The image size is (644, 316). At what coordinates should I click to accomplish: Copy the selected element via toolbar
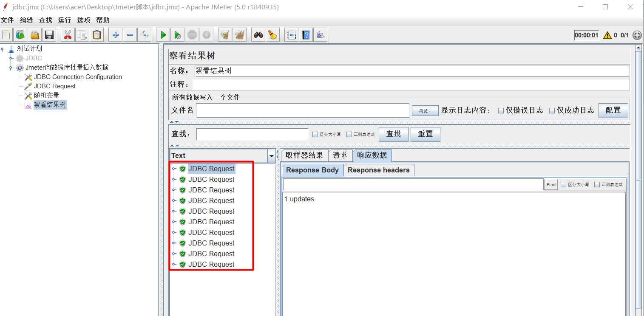82,35
